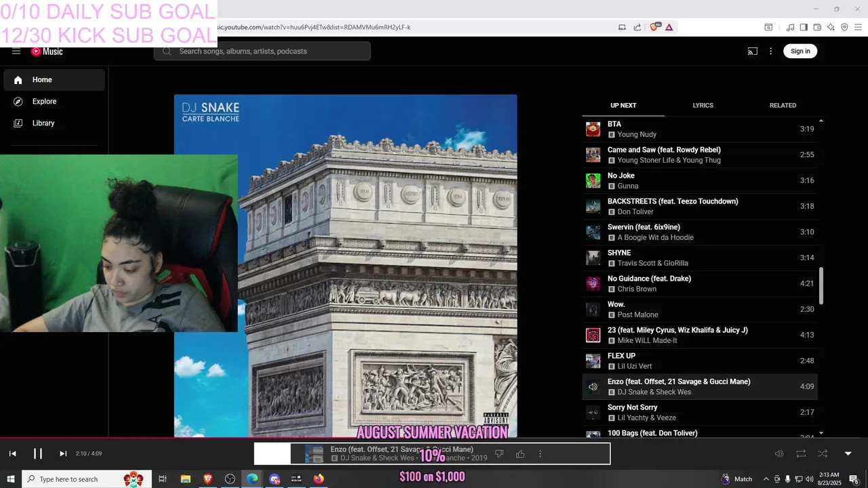Select Wow. by Post Malone
Viewport: 868px width, 488px height.
[x=700, y=310]
